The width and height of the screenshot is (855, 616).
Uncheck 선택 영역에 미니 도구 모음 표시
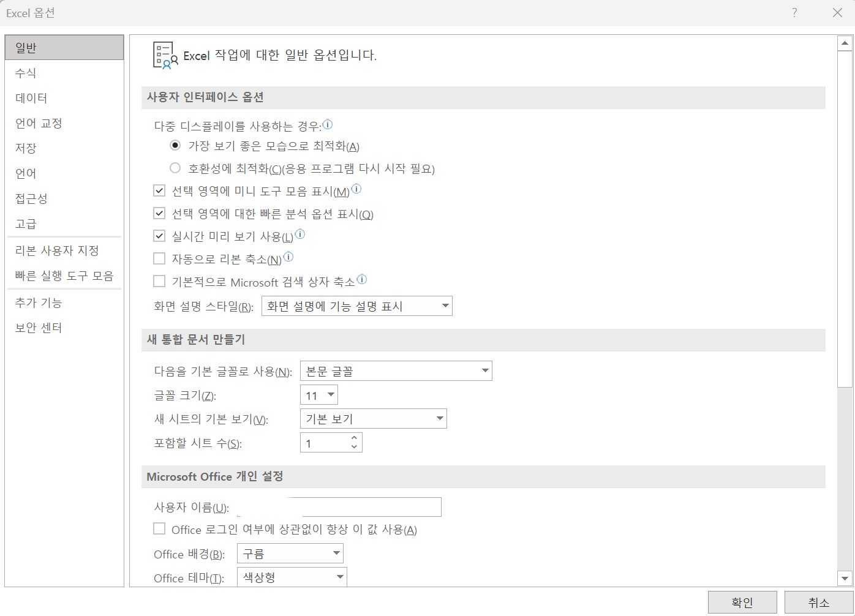point(159,190)
